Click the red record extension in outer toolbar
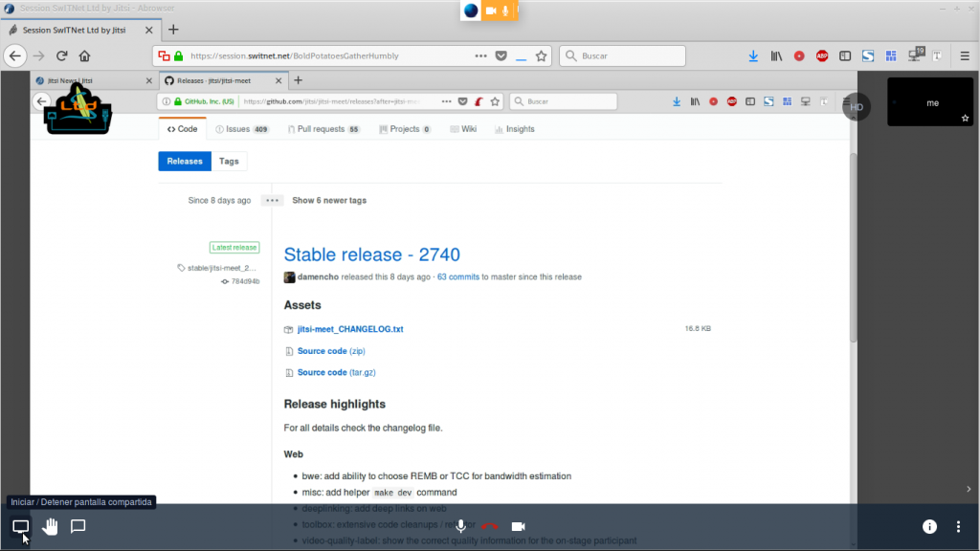The image size is (980, 551). coord(799,55)
